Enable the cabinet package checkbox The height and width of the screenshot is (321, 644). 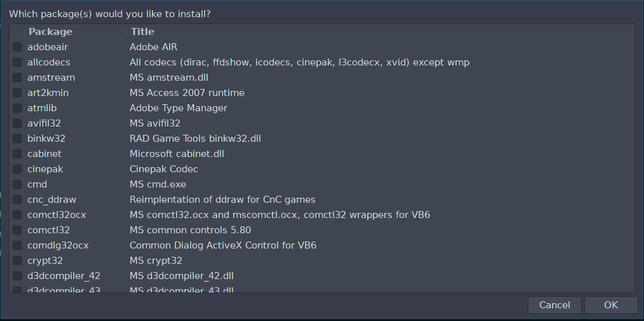[x=17, y=154]
